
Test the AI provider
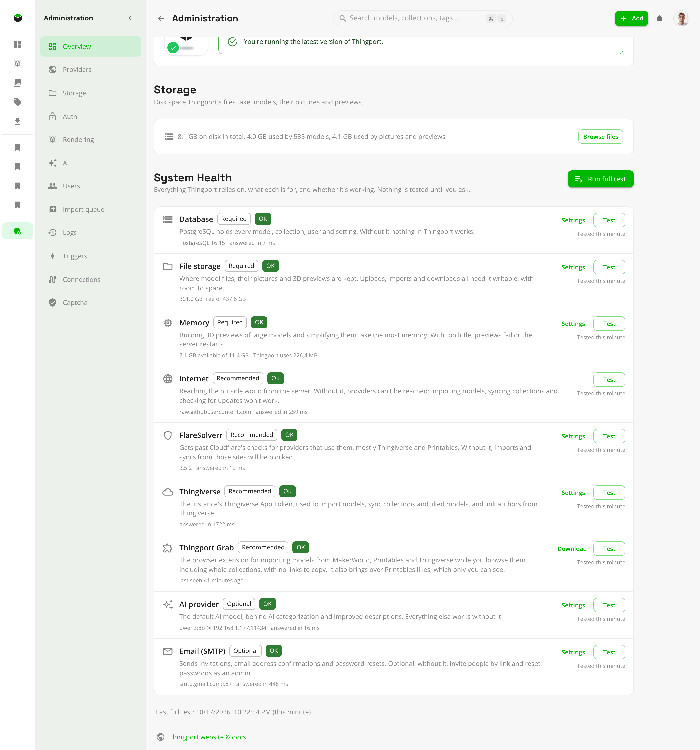pos(609,605)
